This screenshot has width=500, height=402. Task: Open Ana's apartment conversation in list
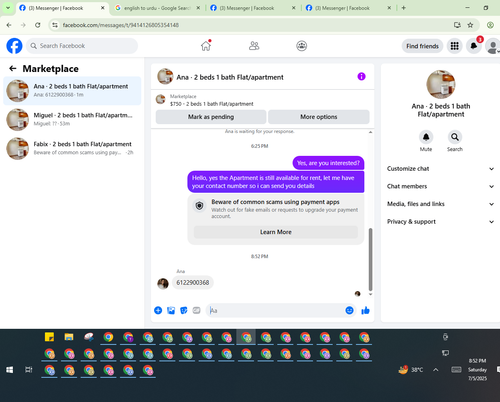[72, 91]
